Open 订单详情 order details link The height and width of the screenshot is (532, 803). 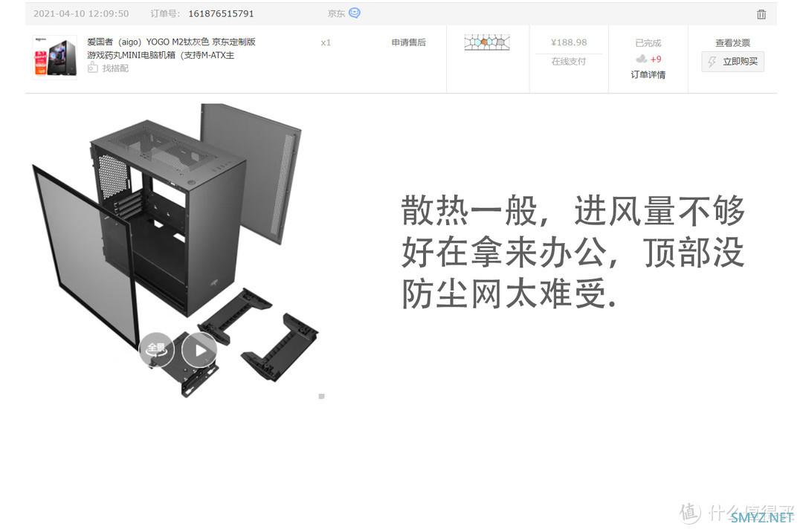[x=648, y=75]
